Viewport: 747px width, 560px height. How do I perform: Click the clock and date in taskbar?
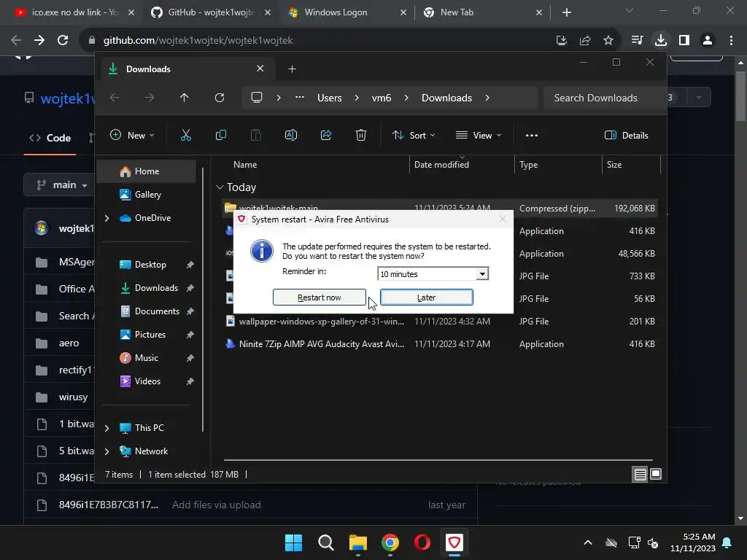(693, 542)
